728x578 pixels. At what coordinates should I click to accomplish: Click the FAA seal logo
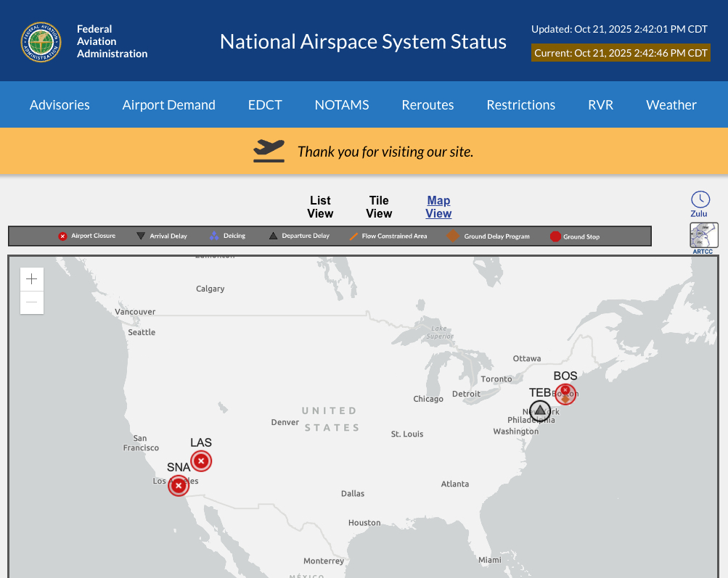tap(41, 42)
